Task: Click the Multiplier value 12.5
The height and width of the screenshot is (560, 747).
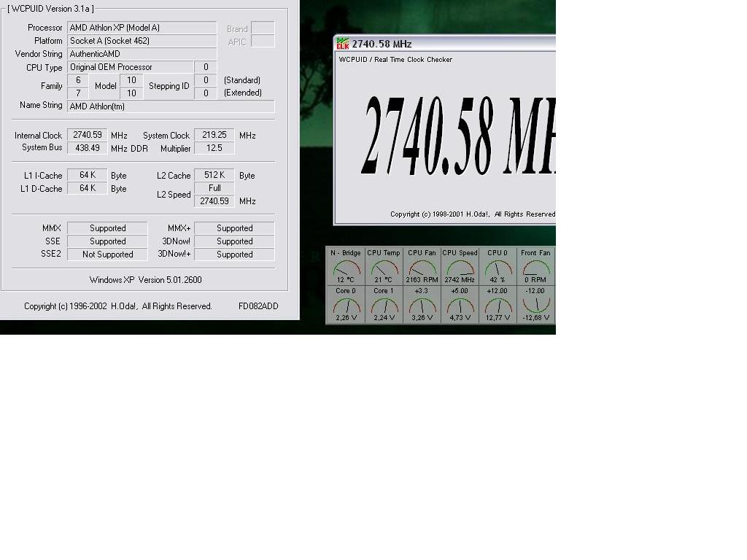Action: click(x=214, y=148)
